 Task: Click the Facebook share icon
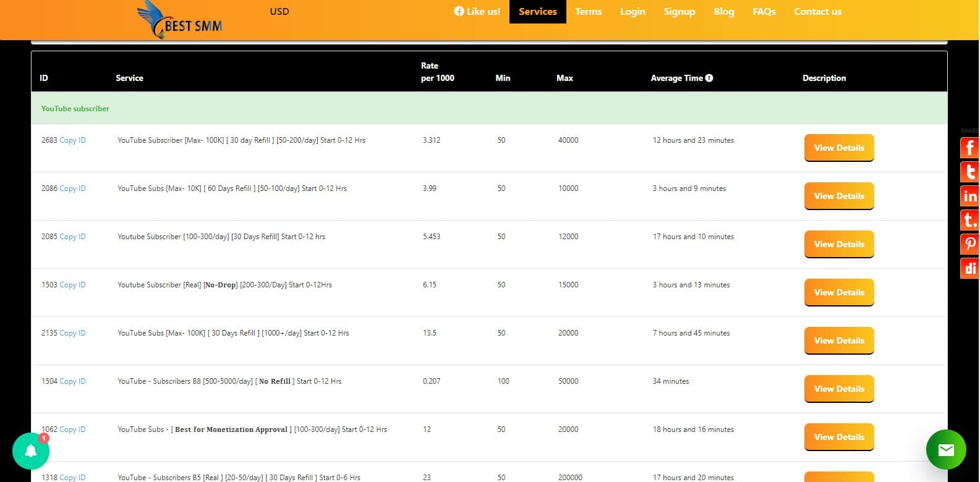[969, 148]
